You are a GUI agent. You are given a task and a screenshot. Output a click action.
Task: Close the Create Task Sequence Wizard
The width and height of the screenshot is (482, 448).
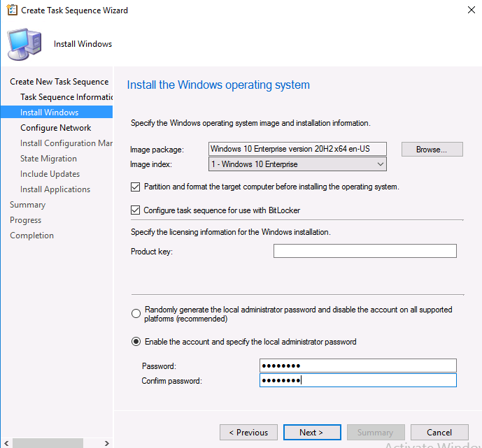pyautogui.click(x=471, y=10)
